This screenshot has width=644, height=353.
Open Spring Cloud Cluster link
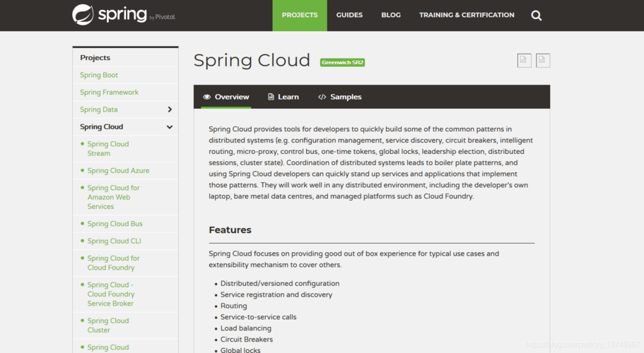[x=108, y=325]
